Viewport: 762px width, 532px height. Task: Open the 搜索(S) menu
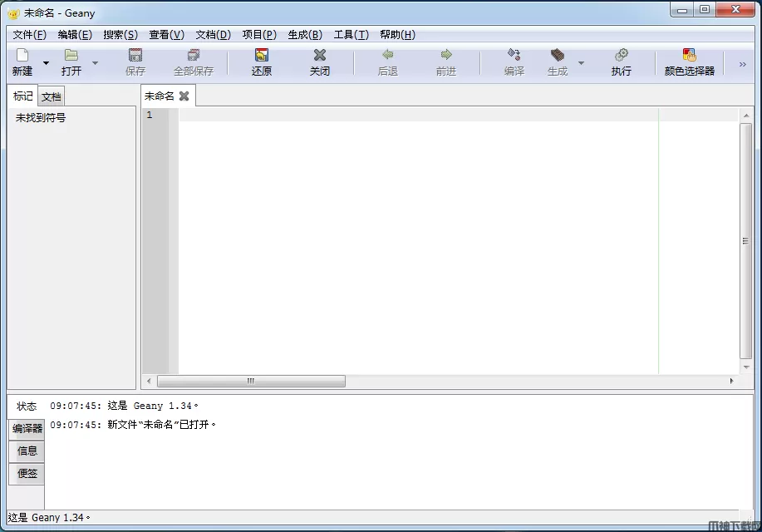click(120, 35)
